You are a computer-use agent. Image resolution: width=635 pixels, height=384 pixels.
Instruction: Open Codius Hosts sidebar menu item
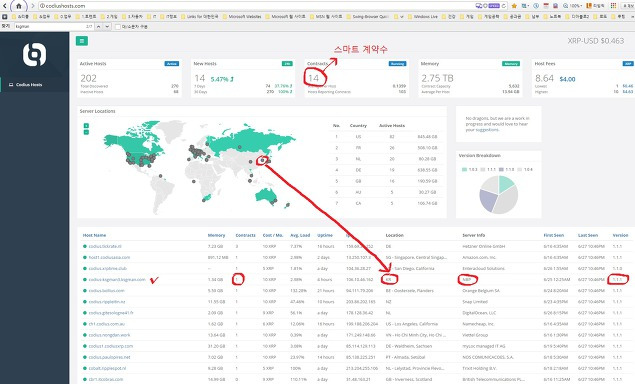[x=26, y=85]
